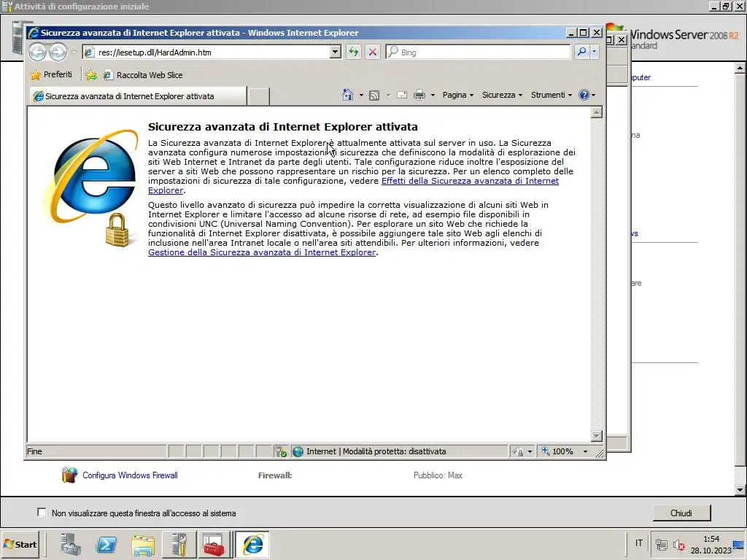Open the Strumenti menu
Image resolution: width=747 pixels, height=560 pixels.
(551, 96)
